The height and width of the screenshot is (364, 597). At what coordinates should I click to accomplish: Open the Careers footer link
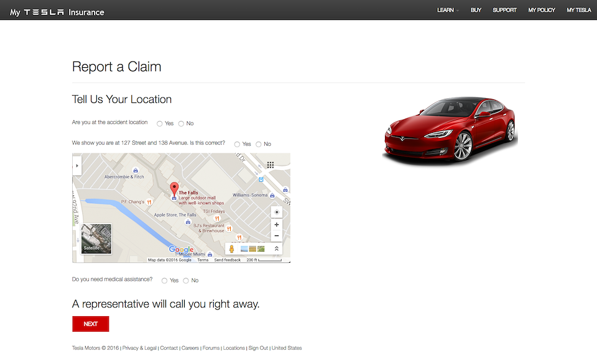[190, 348]
